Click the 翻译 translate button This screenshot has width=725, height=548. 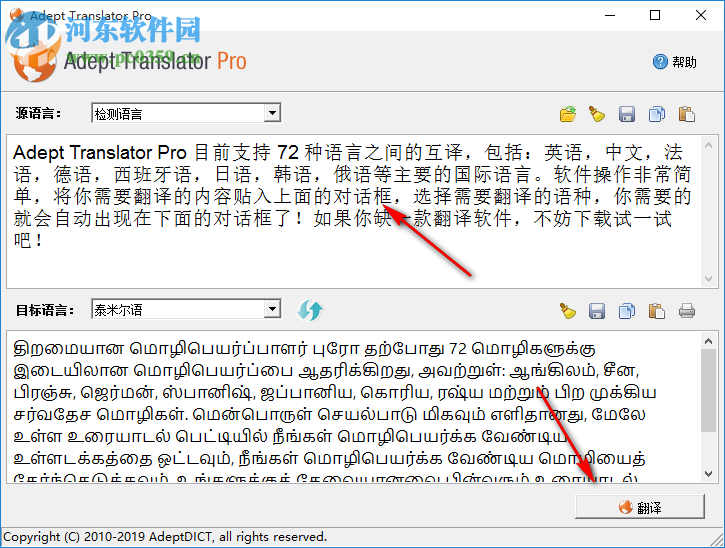point(640,507)
